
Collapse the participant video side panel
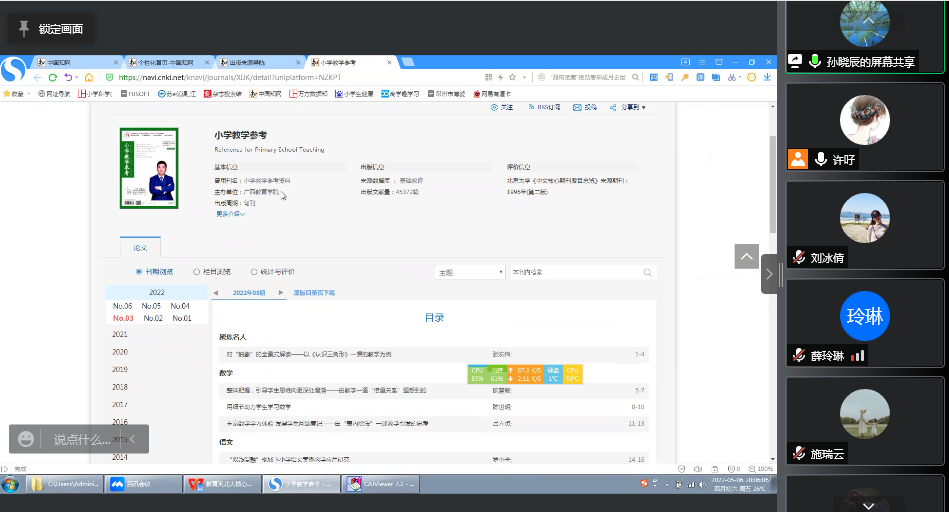tap(769, 273)
